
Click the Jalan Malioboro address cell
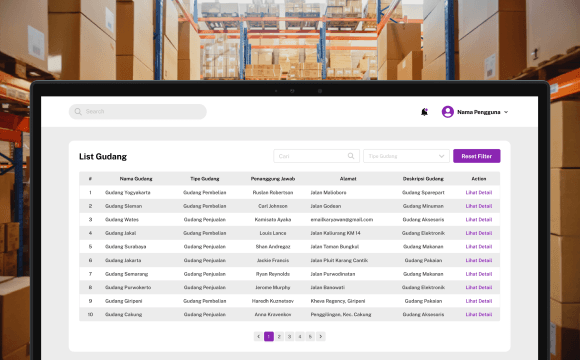pyautogui.click(x=328, y=192)
